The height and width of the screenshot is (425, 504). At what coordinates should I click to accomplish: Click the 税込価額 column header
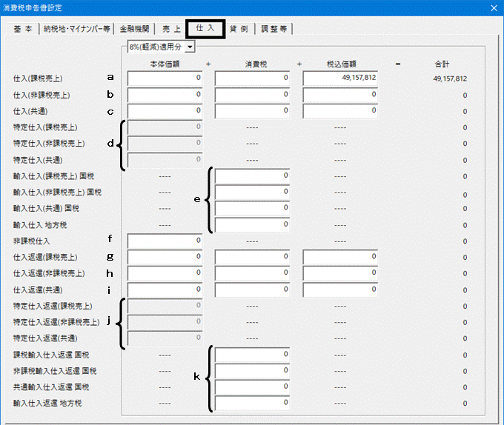(x=342, y=64)
